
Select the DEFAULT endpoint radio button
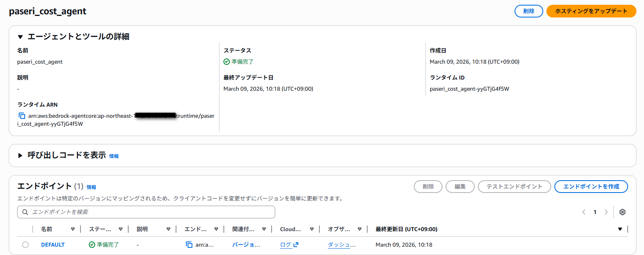coord(25,245)
